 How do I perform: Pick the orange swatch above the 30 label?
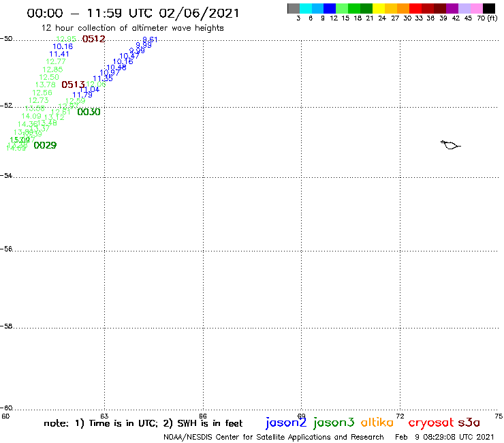tap(403, 8)
